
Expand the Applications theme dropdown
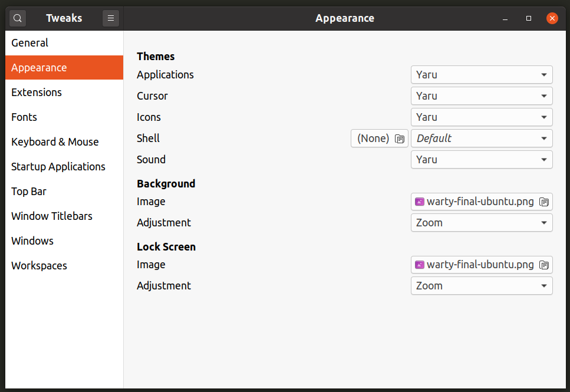point(482,75)
